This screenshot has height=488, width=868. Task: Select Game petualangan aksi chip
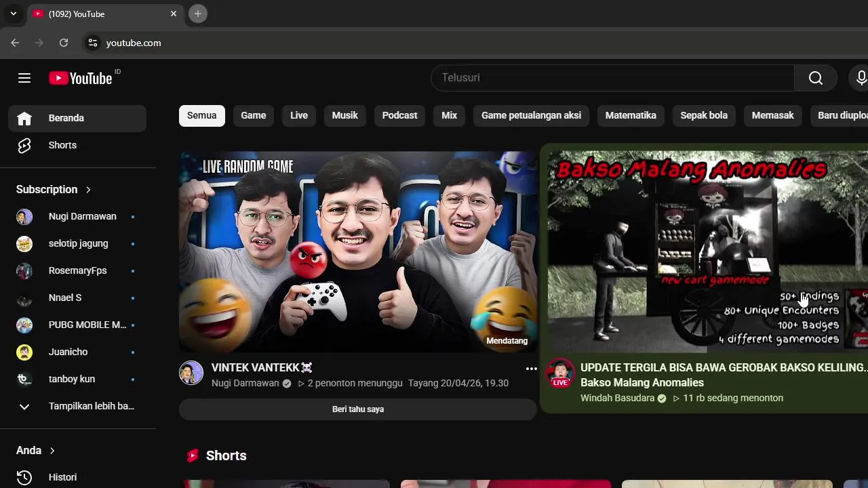coord(531,116)
